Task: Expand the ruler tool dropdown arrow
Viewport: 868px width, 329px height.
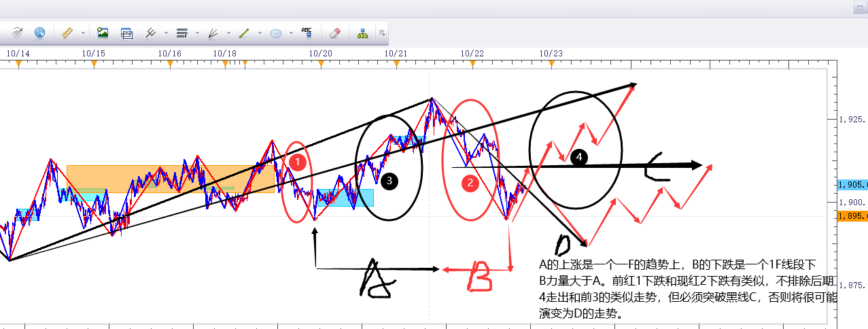Action: coord(83,32)
